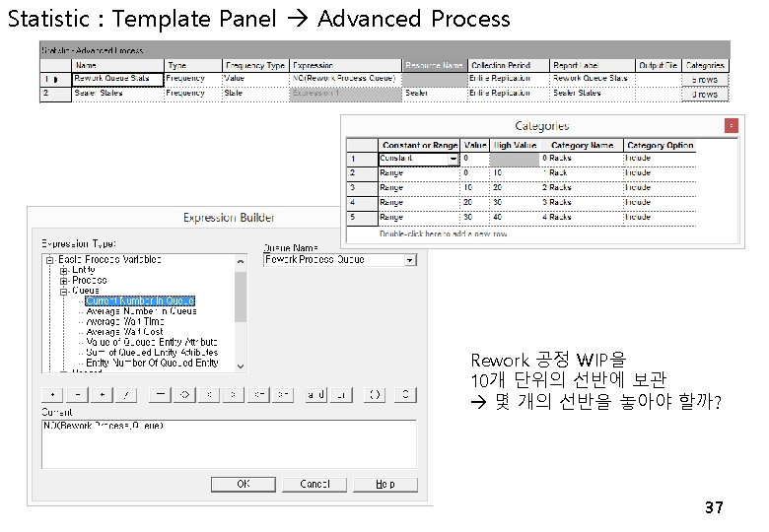This screenshot has height=532, width=769.
Task: Expand the Process tree node
Action: coord(63,281)
